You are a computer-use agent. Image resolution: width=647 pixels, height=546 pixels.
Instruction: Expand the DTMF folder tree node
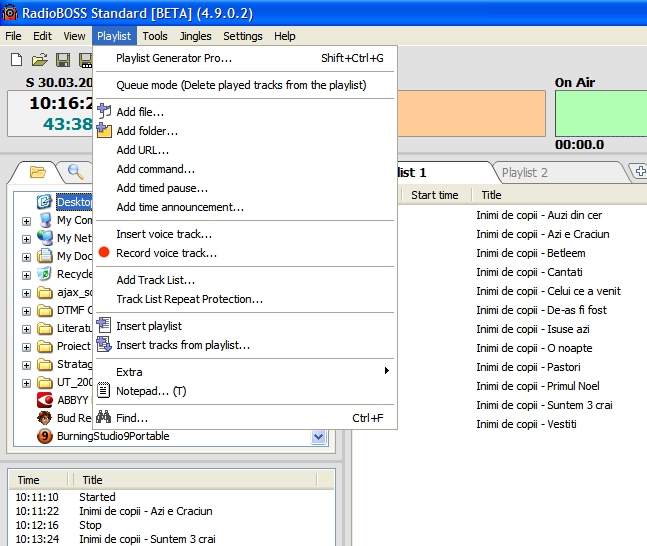(x=26, y=311)
